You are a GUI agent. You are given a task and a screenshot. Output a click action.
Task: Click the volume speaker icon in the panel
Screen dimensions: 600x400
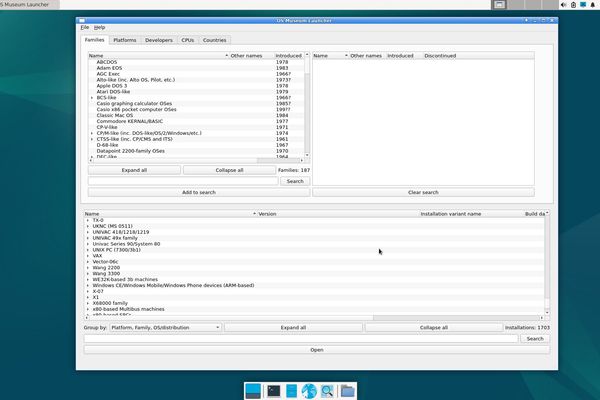[563, 5]
